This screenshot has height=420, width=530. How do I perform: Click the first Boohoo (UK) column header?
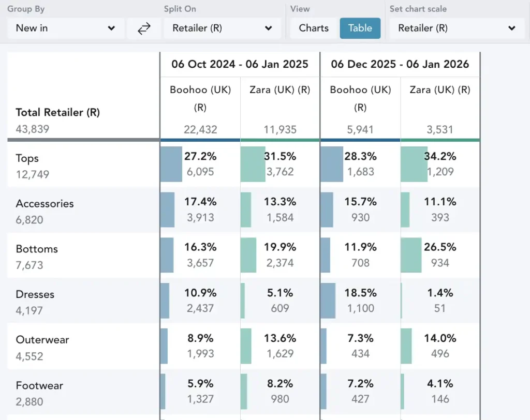click(x=200, y=98)
